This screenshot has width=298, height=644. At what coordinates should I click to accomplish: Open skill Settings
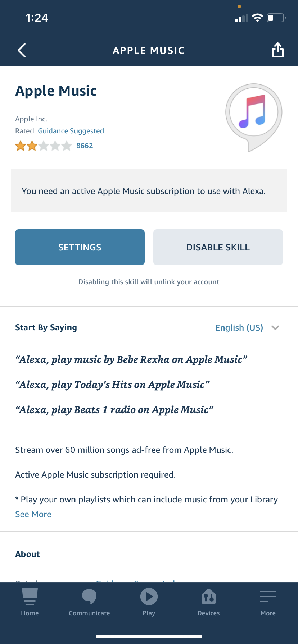point(80,247)
